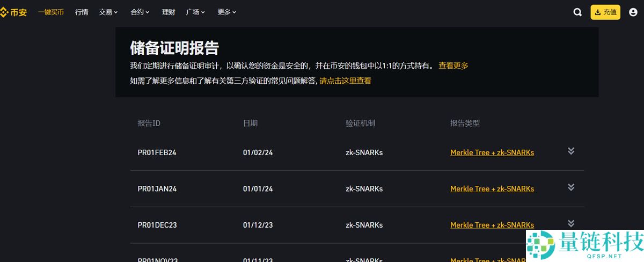Expand the 交易 dropdown menu
644x262 pixels.
(x=108, y=12)
